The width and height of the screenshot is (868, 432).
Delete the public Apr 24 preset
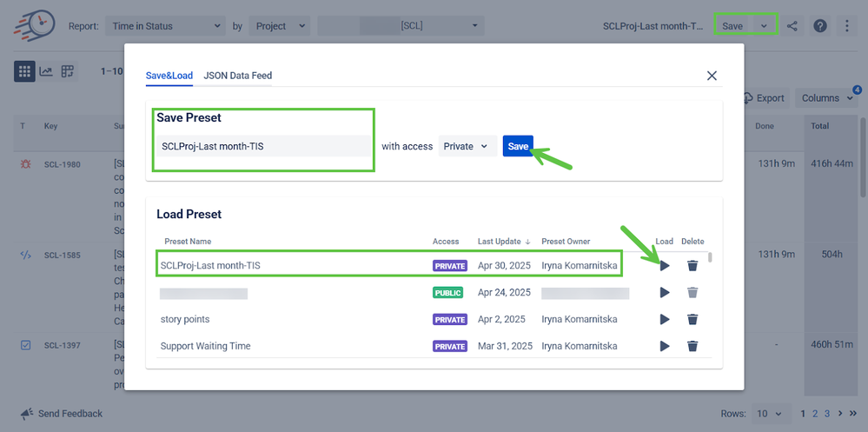[692, 292]
